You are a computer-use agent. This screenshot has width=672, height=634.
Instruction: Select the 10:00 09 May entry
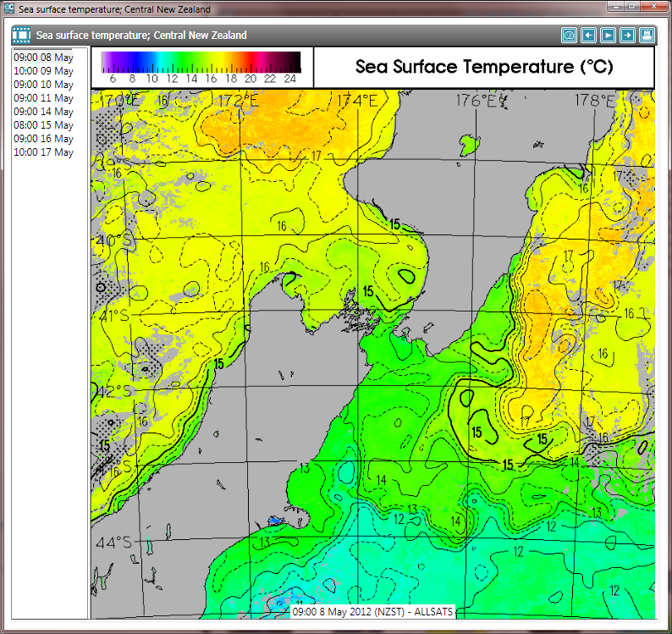coord(43,71)
